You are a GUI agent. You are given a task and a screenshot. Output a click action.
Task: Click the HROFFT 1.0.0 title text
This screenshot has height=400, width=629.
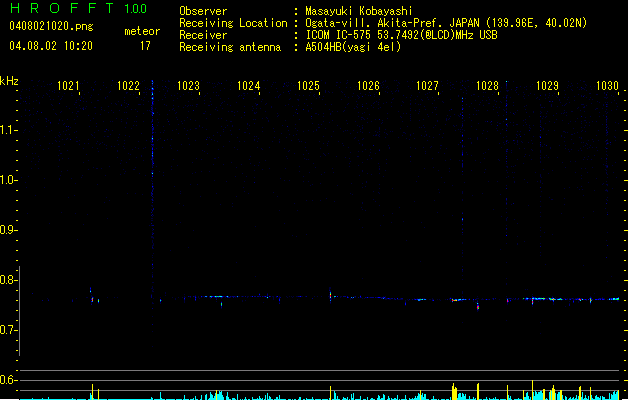click(78, 8)
